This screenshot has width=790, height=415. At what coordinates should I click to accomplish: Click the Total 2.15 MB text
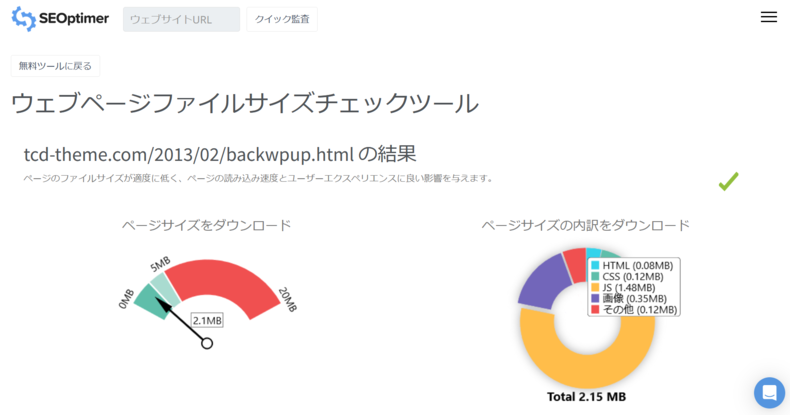[586, 397]
